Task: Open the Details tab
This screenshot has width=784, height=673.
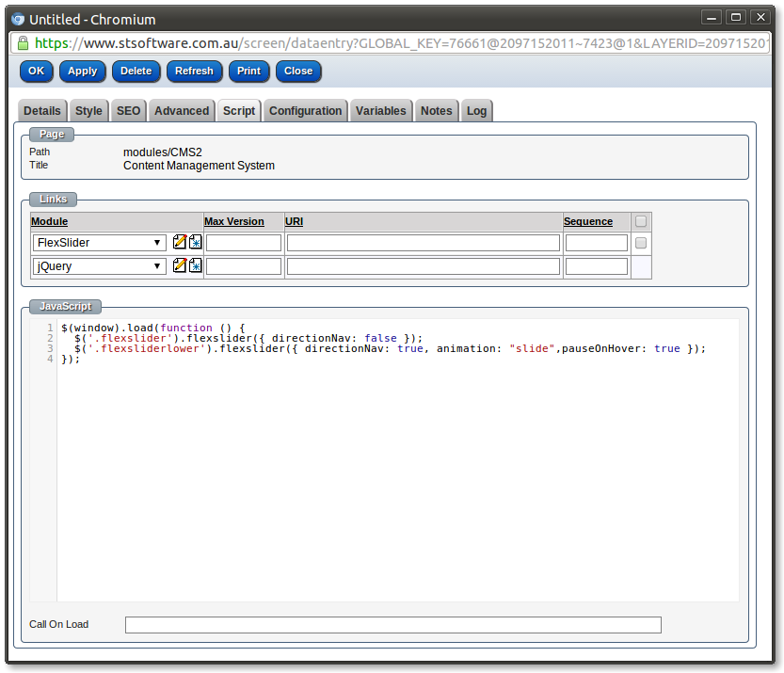Action: [41, 110]
